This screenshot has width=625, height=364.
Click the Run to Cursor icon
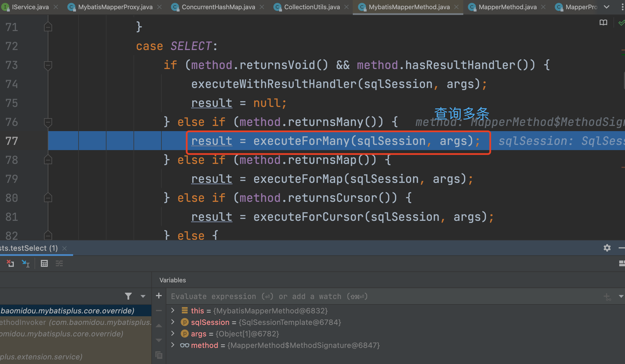tap(26, 263)
